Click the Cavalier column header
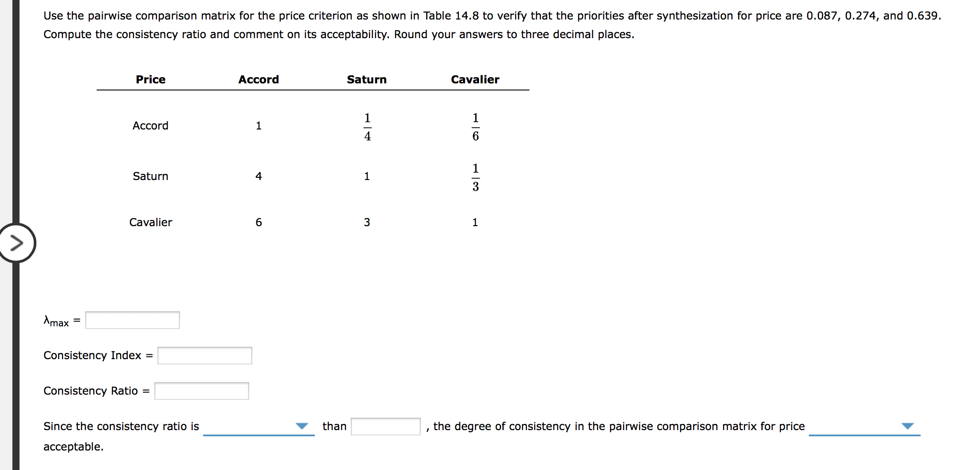980x470 pixels. pos(475,79)
